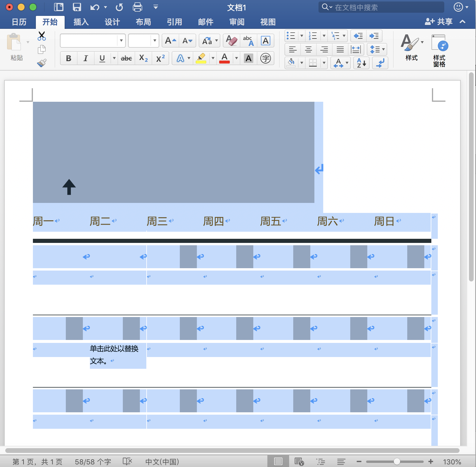This screenshot has height=467, width=476.
Task: Open the 引用 tab
Action: click(x=175, y=22)
